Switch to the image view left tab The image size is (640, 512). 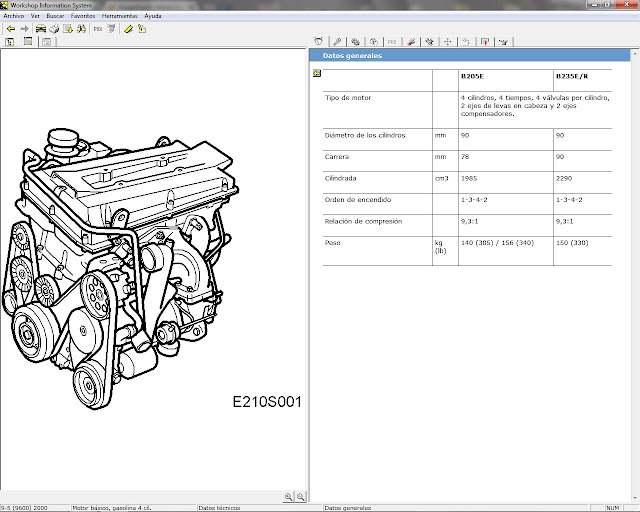pos(28,42)
